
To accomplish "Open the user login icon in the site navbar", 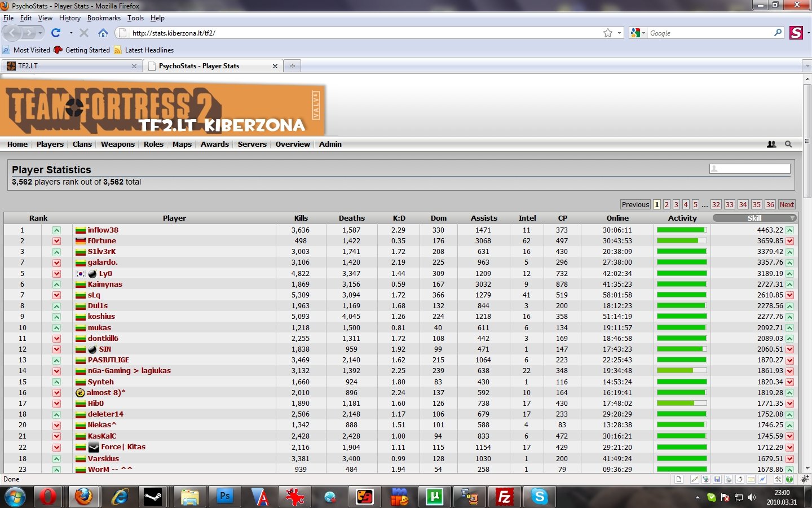I will coord(771,144).
